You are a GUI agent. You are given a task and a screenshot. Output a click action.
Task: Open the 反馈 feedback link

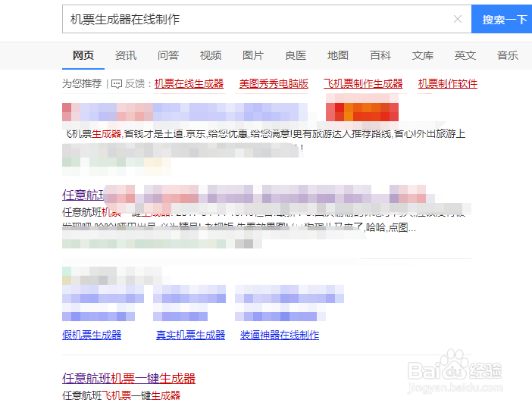click(x=135, y=83)
